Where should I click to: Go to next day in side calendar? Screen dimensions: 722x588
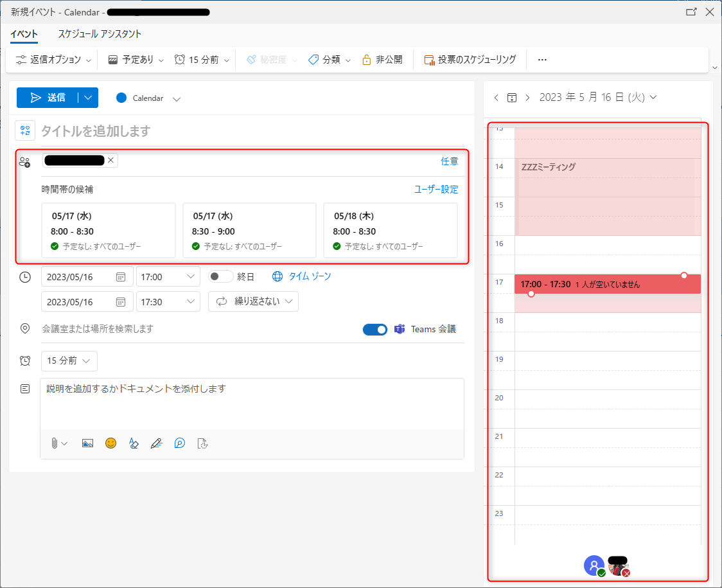(x=527, y=98)
